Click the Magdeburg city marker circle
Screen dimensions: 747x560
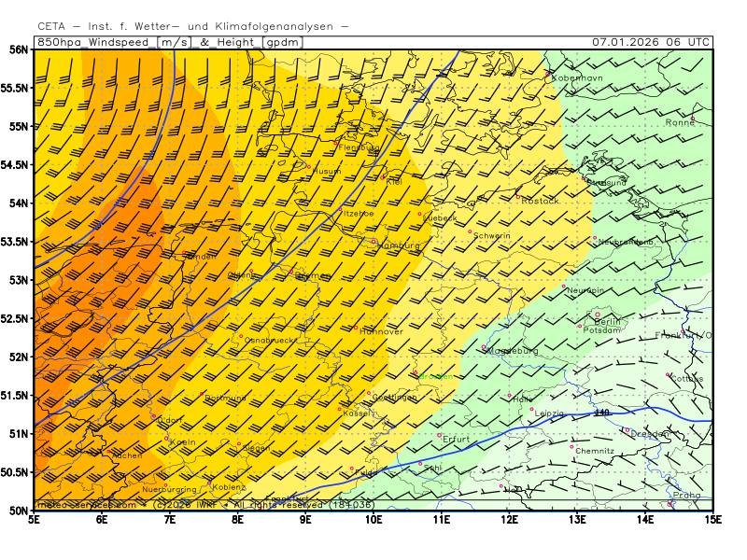pyautogui.click(x=484, y=347)
